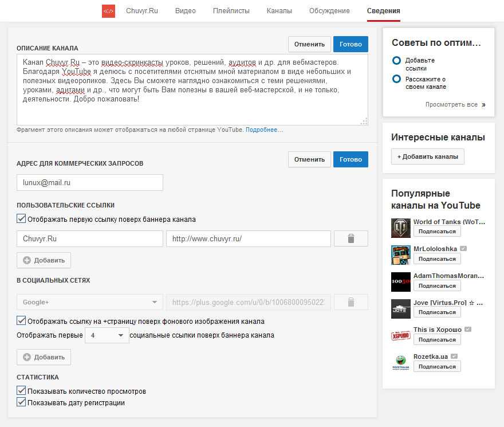Open the Google+ social network dropdown
504x427 pixels.
(90, 302)
